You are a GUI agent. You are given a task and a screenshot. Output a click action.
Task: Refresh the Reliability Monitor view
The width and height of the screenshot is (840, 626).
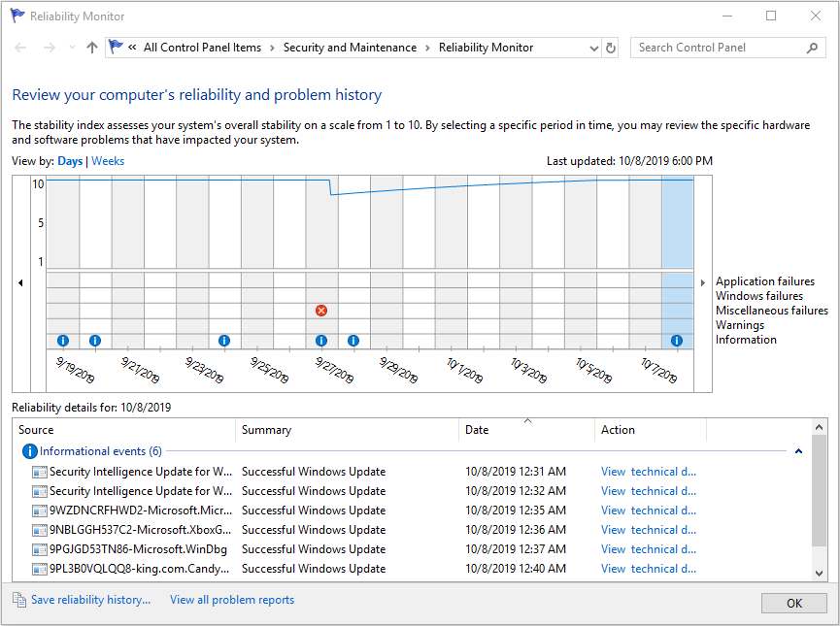611,48
